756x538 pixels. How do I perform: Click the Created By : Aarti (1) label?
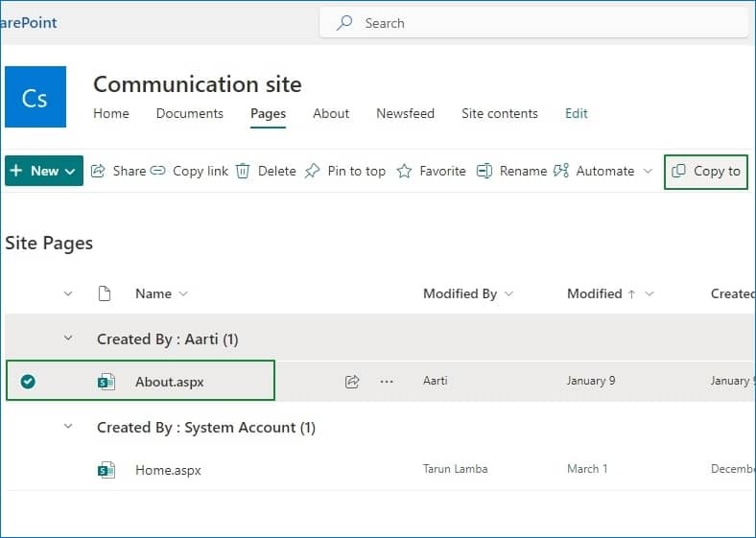(x=167, y=339)
